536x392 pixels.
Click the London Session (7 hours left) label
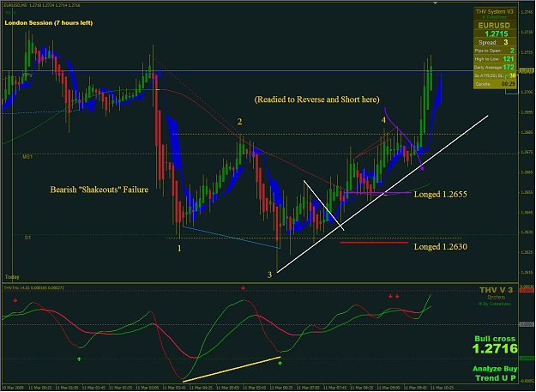coord(49,23)
